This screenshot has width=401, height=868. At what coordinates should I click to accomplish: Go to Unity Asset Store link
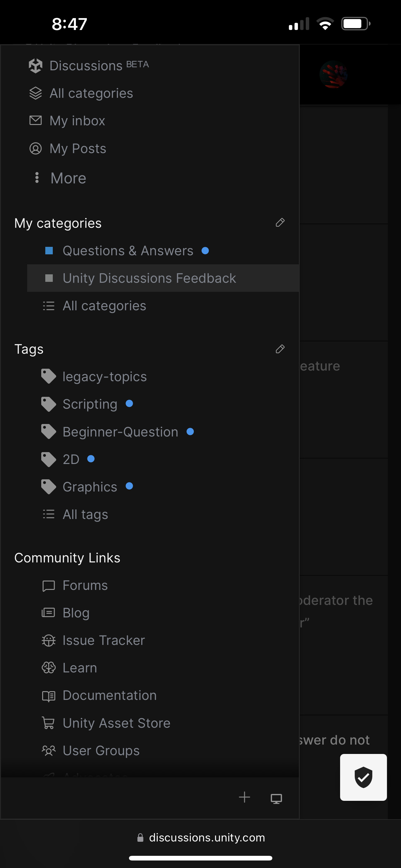[x=116, y=723]
